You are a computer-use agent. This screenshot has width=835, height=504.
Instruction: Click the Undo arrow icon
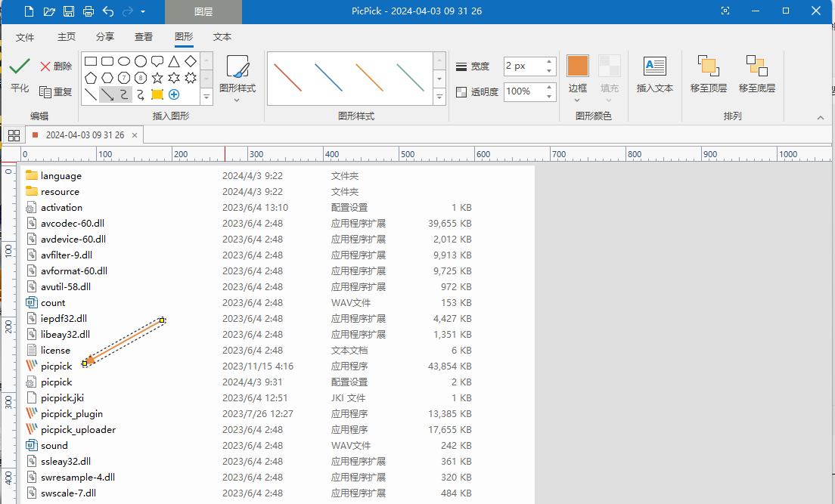tap(108, 11)
